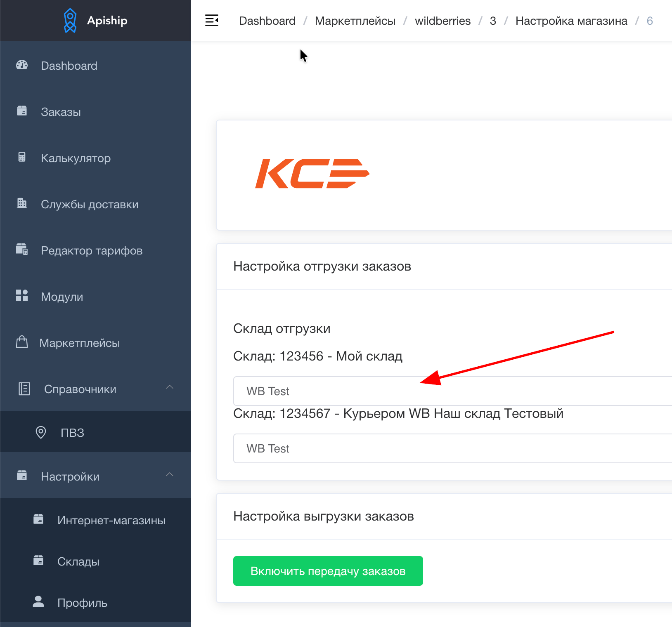Click the Настройка отгрузки заказов heading
This screenshot has width=672, height=627.
(x=322, y=266)
